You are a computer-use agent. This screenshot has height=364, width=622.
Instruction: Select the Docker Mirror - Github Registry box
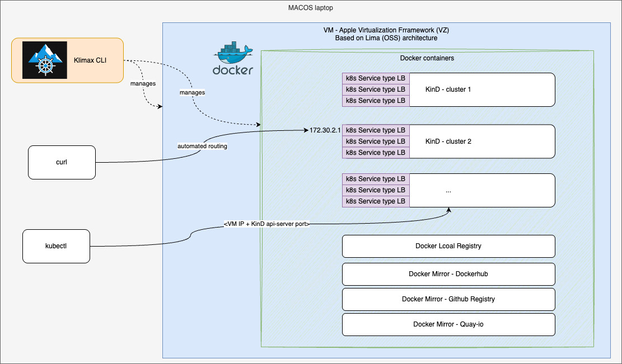pyautogui.click(x=448, y=299)
